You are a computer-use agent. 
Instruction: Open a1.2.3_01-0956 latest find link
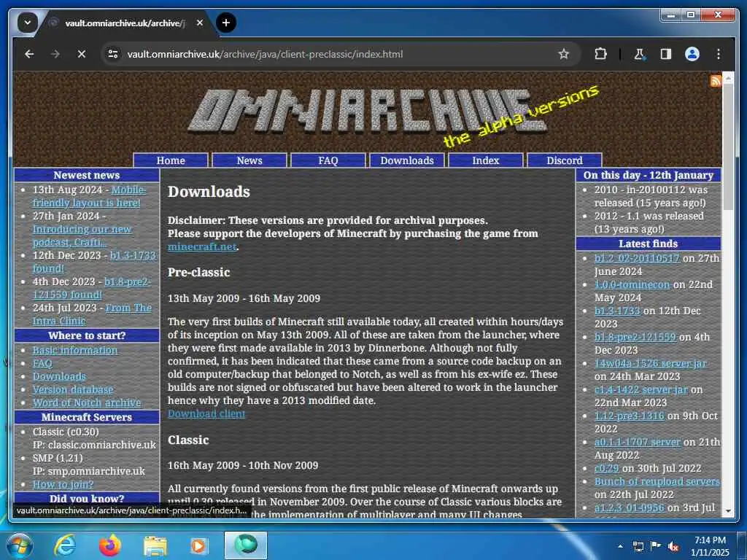tap(629, 507)
